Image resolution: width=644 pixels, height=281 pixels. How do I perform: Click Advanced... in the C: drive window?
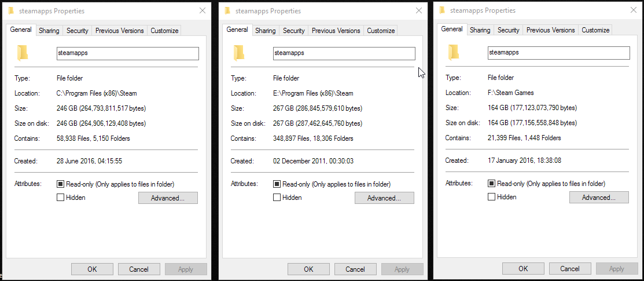(x=168, y=198)
